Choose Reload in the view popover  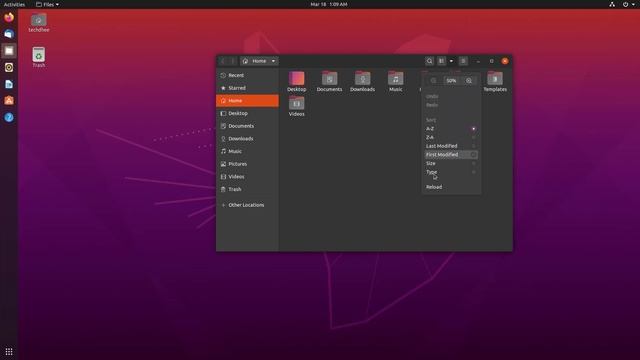tap(451, 187)
